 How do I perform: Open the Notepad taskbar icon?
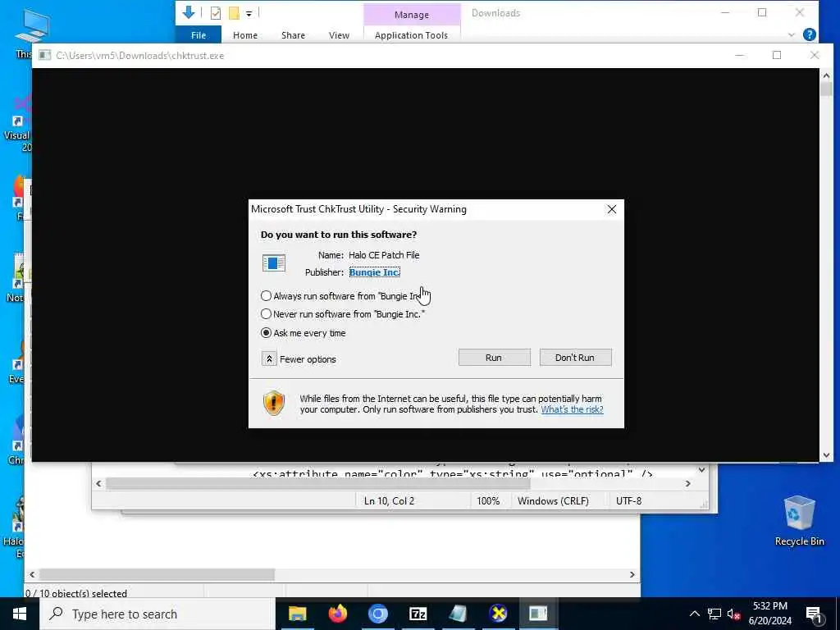coord(458,614)
